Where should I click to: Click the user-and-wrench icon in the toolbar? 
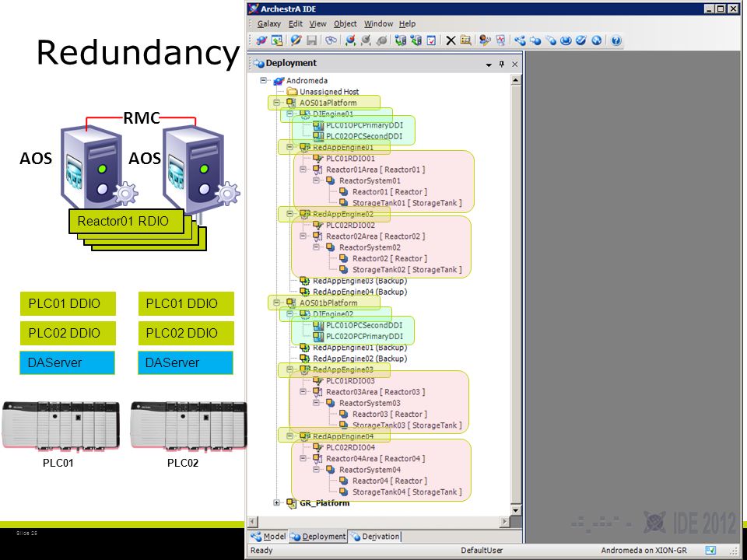(x=485, y=40)
